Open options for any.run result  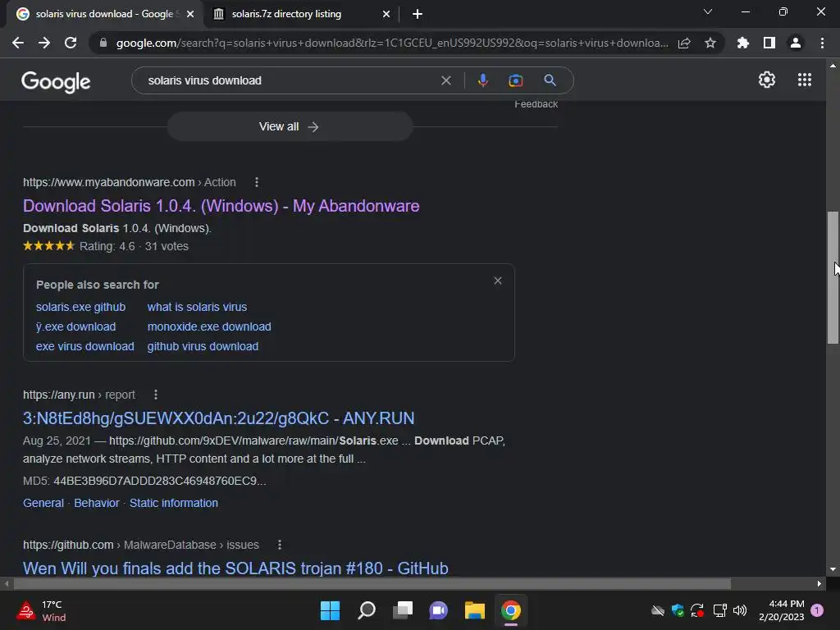tap(156, 395)
